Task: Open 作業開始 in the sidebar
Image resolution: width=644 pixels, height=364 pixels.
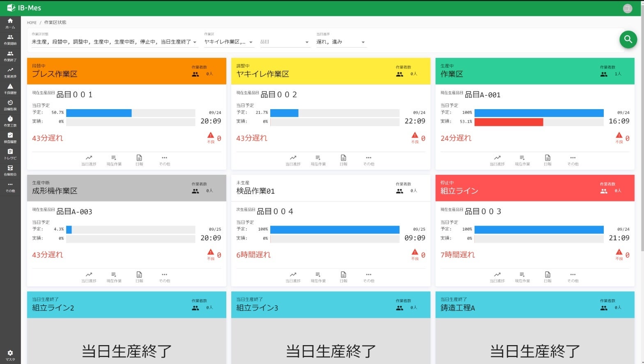Action: (x=10, y=39)
